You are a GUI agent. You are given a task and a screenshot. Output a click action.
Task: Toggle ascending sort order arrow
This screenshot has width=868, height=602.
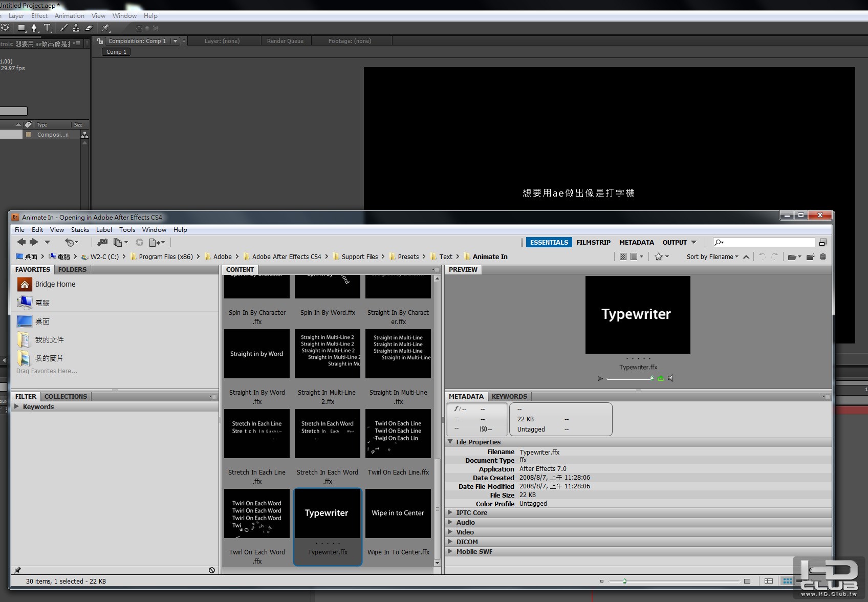coord(746,257)
